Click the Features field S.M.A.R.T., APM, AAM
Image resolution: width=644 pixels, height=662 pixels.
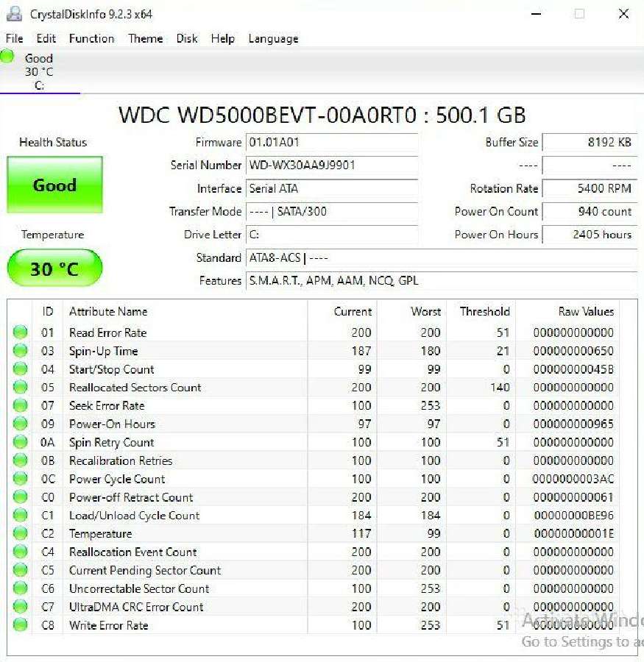(x=442, y=280)
